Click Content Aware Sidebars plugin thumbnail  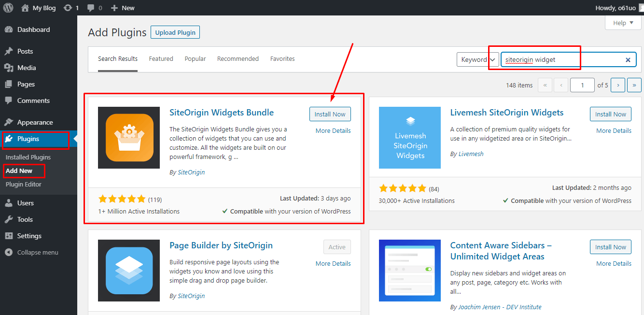410,271
